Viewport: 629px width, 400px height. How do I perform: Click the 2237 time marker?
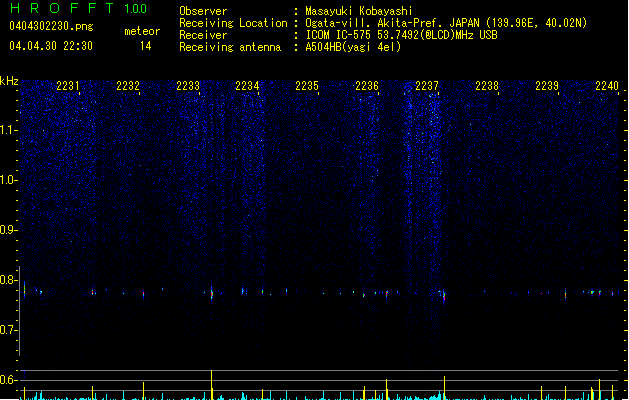tap(427, 86)
